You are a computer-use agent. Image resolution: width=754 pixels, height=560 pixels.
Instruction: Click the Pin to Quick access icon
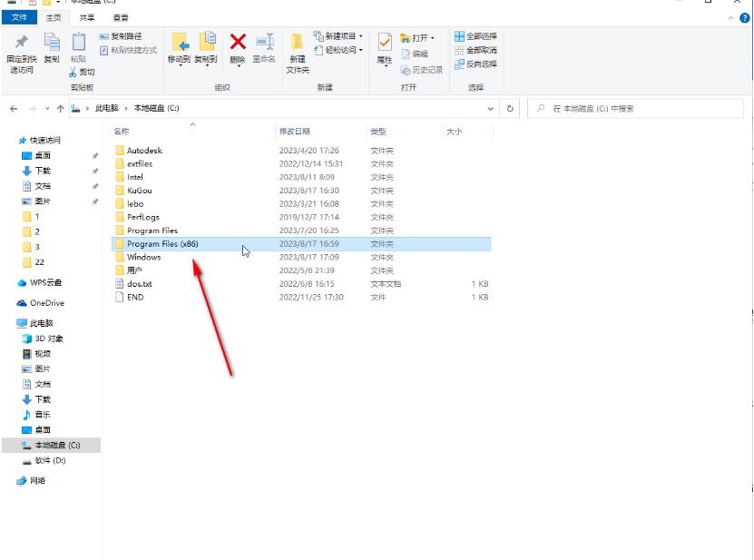pos(22,43)
